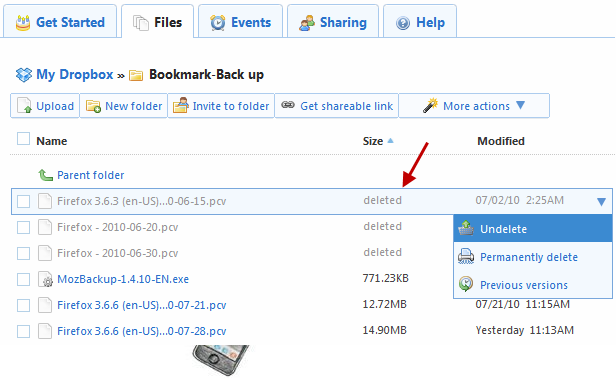
Task: Click the New folder icon
Action: click(94, 106)
